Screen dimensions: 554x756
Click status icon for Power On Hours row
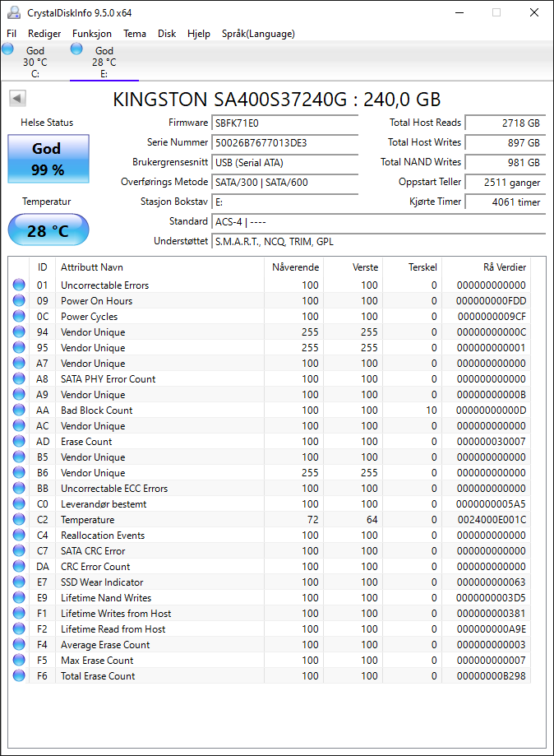click(x=19, y=300)
